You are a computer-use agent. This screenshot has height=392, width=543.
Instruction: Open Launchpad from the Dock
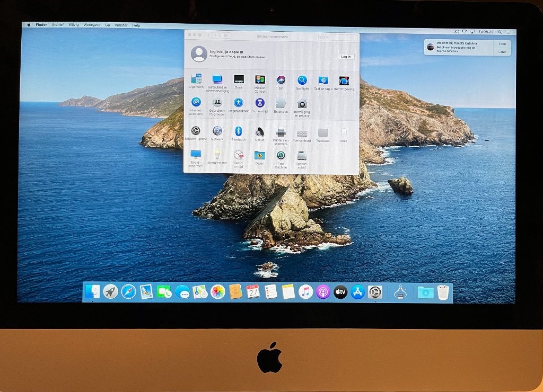pos(110,292)
